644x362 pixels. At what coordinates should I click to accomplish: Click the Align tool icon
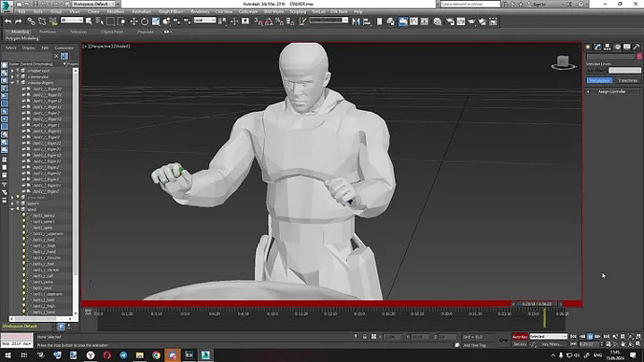[367, 21]
